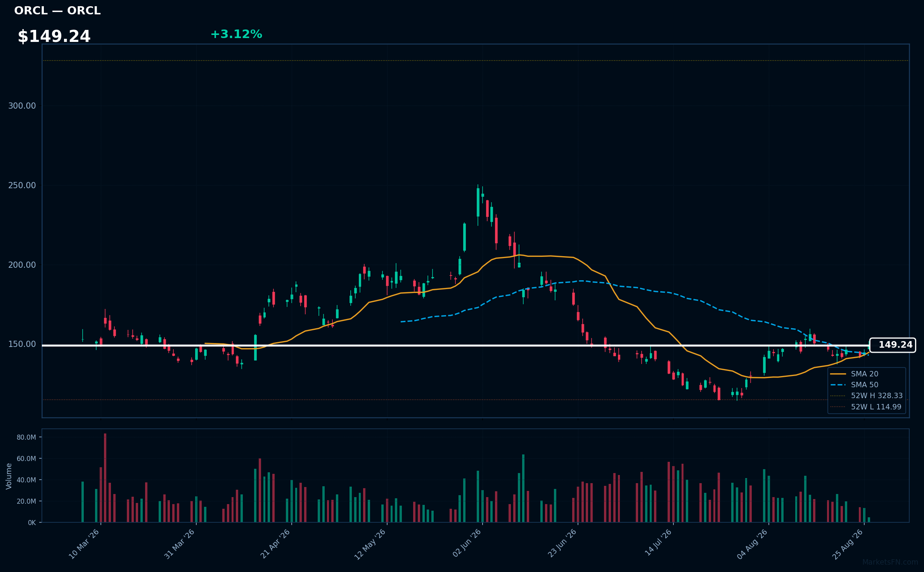Click the 04 Aug '26 date label

[x=752, y=544]
